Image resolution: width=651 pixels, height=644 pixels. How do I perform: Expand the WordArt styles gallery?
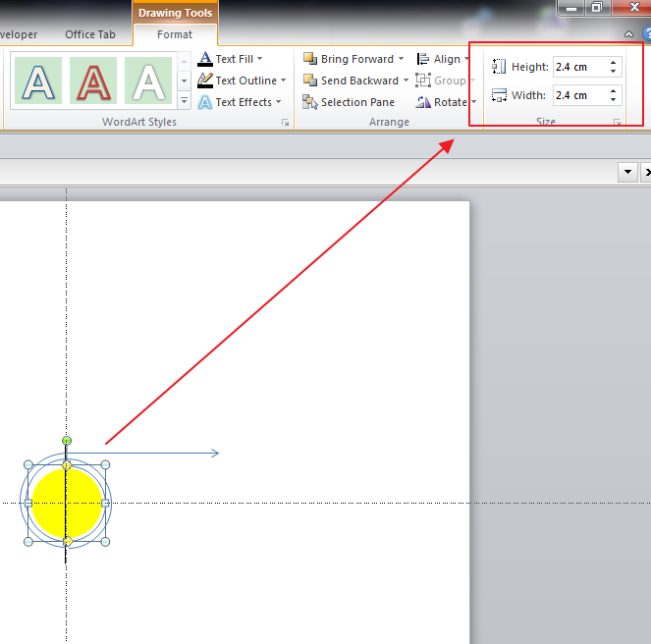pyautogui.click(x=184, y=100)
